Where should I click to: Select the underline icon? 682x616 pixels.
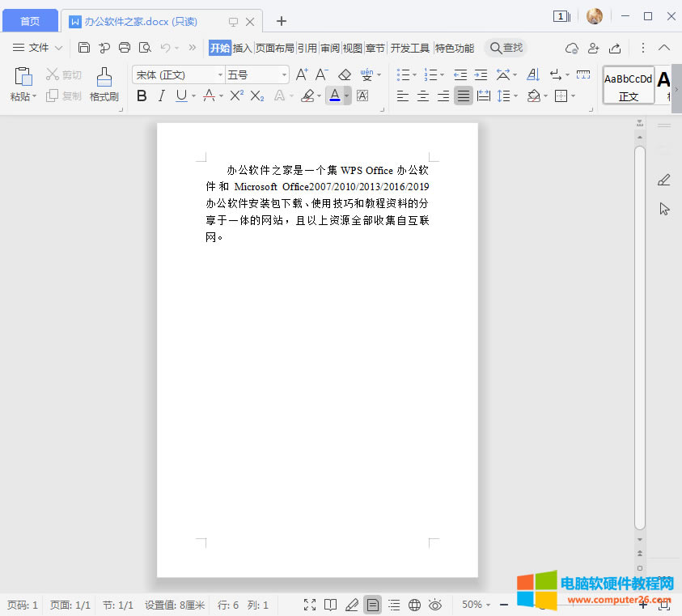pyautogui.click(x=180, y=96)
